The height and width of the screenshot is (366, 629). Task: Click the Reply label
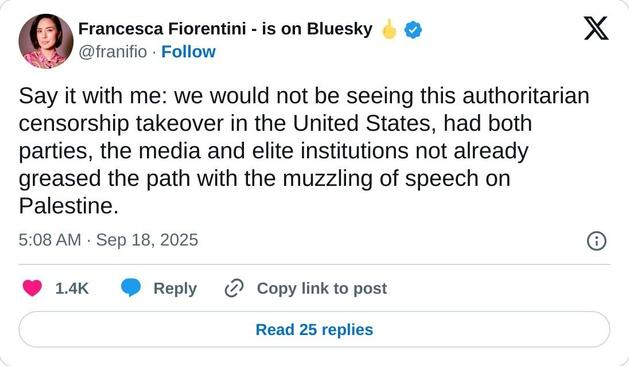[x=175, y=289]
